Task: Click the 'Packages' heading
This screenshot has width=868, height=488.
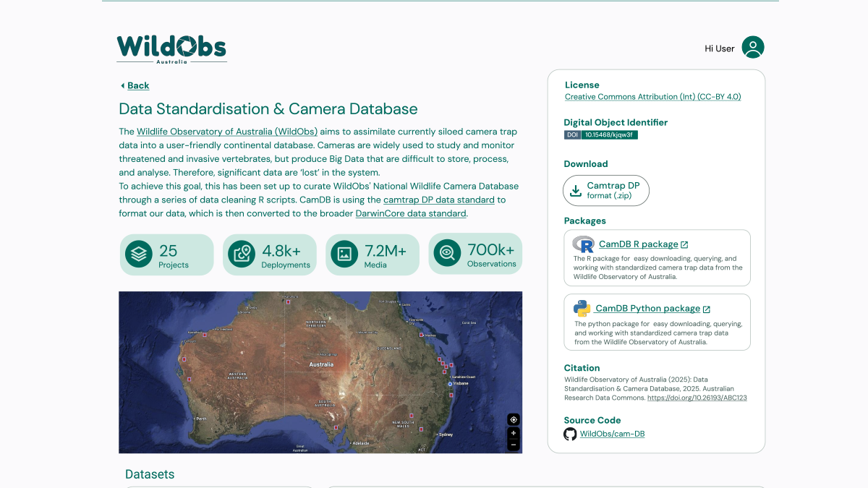Action: point(585,221)
